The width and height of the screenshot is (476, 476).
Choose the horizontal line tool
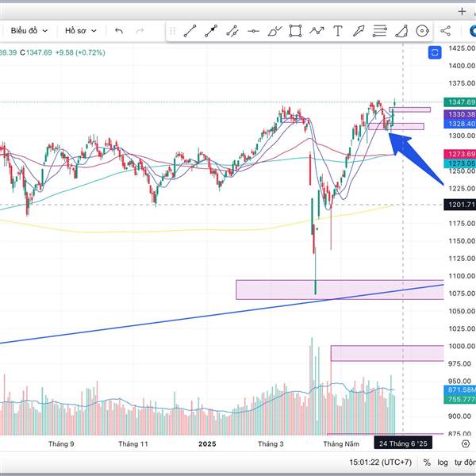[253, 31]
